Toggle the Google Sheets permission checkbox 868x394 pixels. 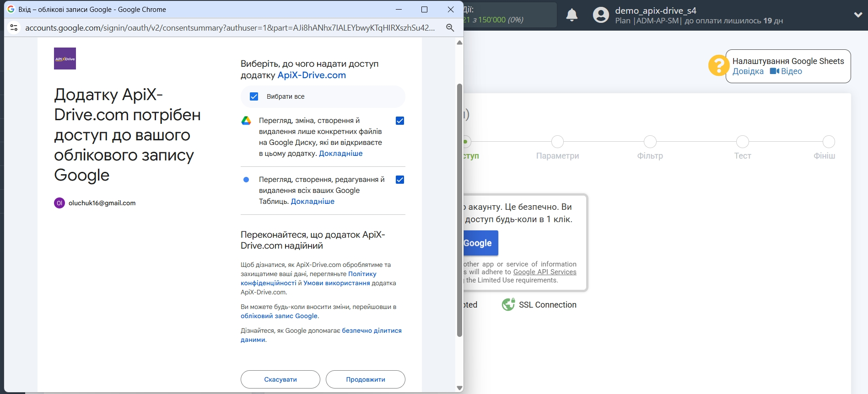point(400,180)
